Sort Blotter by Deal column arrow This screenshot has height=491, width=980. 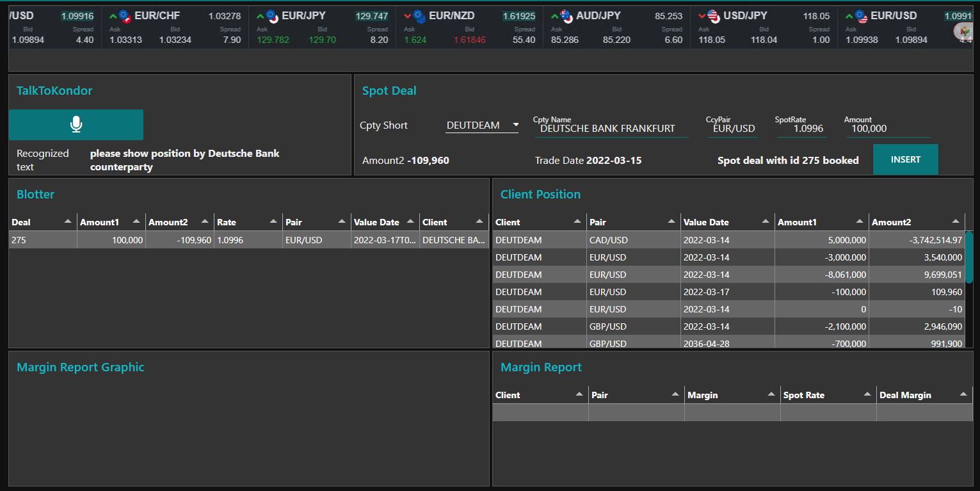pyautogui.click(x=68, y=221)
